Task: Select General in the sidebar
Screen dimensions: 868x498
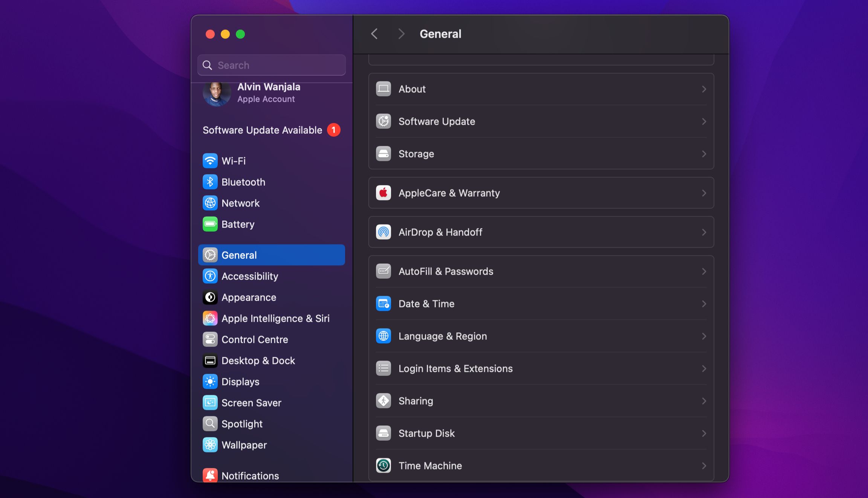Action: coord(272,255)
